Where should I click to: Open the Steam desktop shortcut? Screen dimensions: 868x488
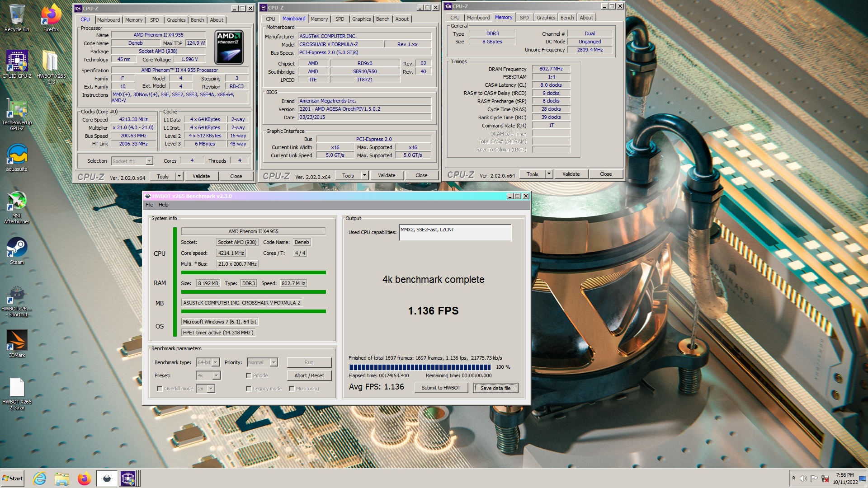pos(17,251)
